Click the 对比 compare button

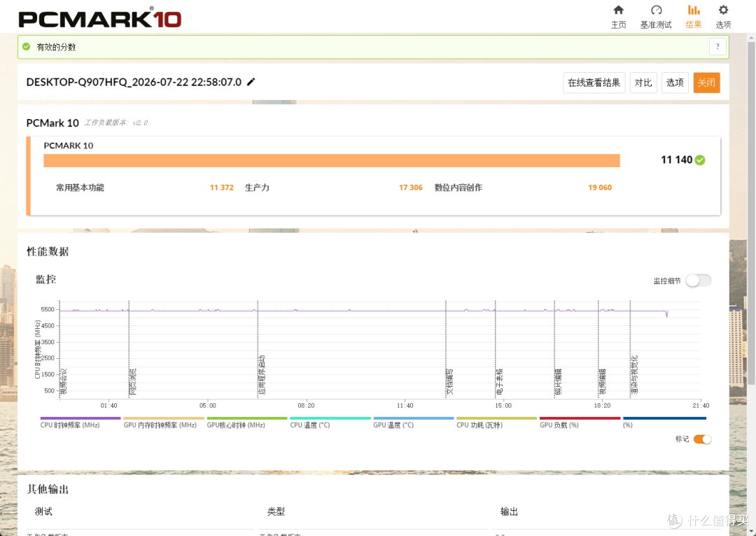pos(643,83)
